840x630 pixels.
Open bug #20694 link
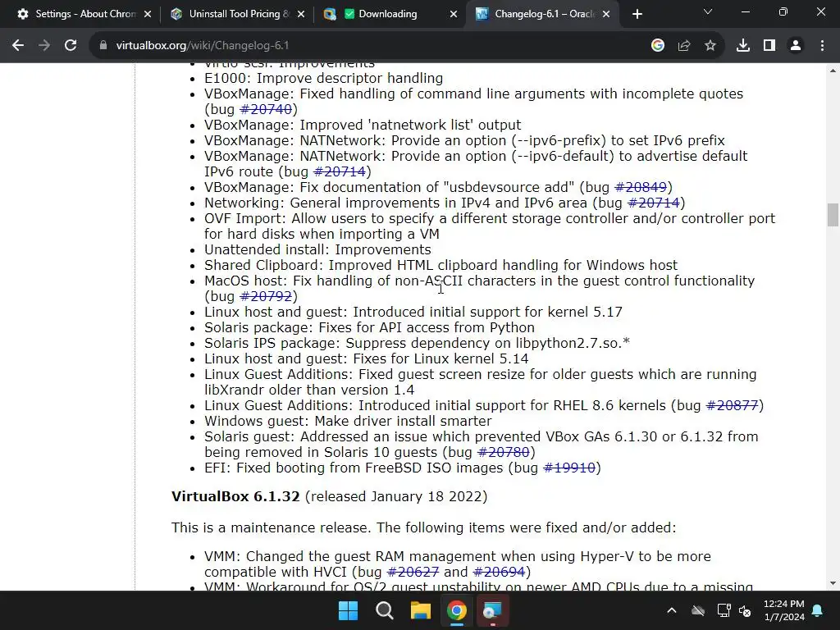(x=500, y=572)
